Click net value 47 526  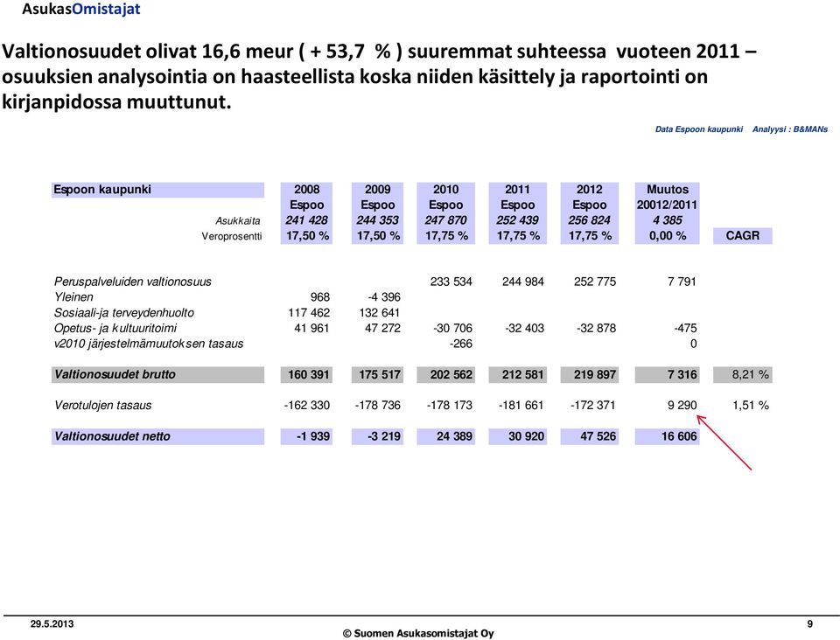tap(589, 436)
